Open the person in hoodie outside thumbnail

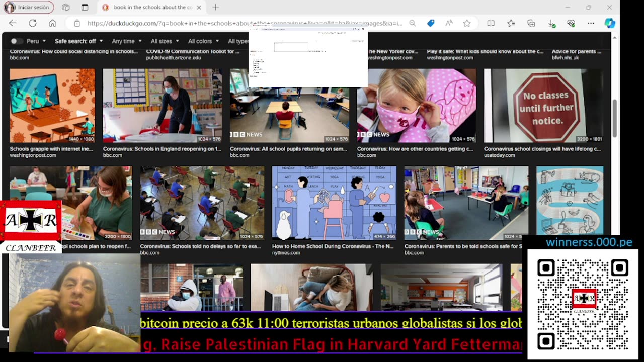coord(192,288)
